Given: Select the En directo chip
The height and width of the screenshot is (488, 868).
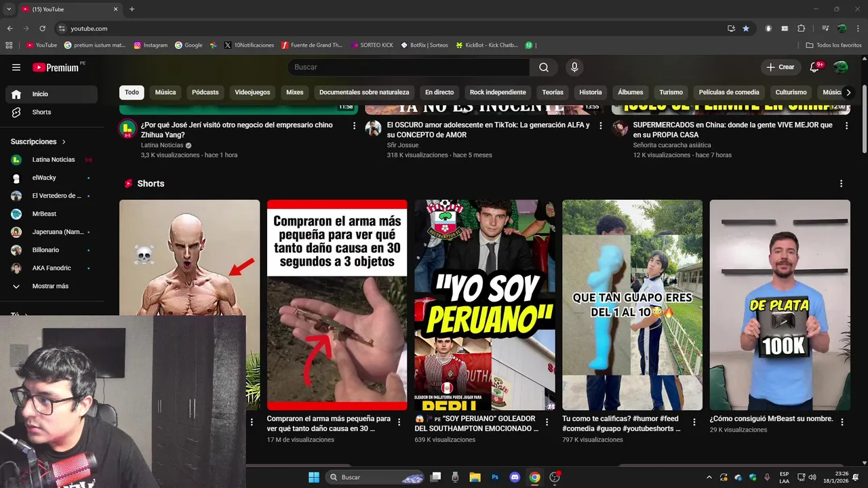Looking at the screenshot, I should pos(439,92).
